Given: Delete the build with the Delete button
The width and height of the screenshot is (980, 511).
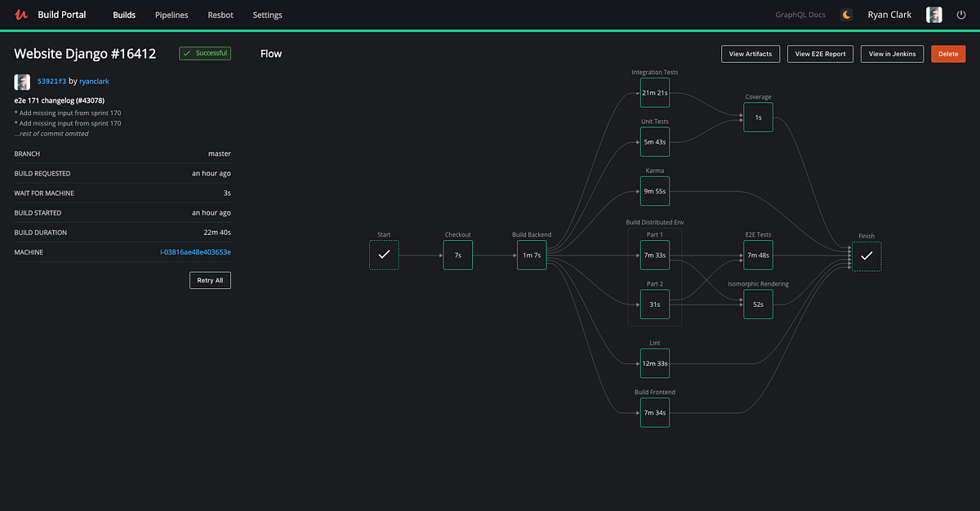Looking at the screenshot, I should 948,53.
